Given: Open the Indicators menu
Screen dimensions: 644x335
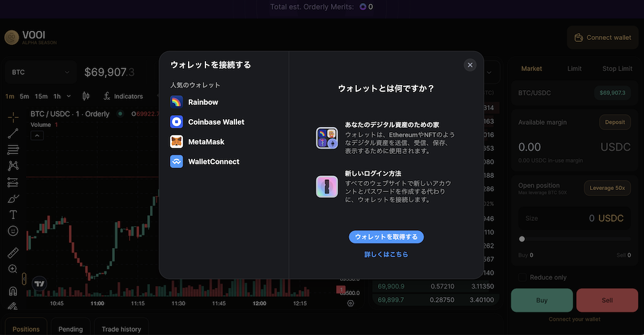Looking at the screenshot, I should tap(123, 96).
